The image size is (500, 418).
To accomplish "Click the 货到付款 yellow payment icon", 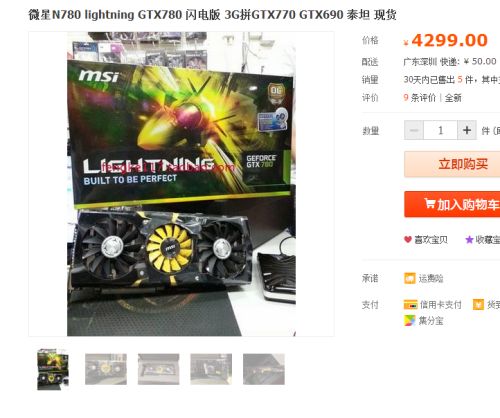I will [x=478, y=304].
